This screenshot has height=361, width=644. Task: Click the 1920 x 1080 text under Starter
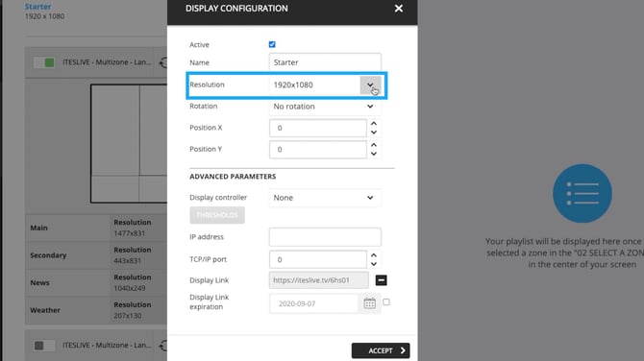click(45, 16)
